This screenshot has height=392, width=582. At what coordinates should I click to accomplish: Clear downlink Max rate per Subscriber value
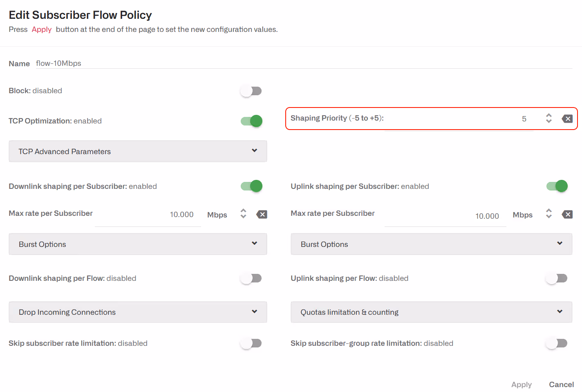pyautogui.click(x=262, y=215)
